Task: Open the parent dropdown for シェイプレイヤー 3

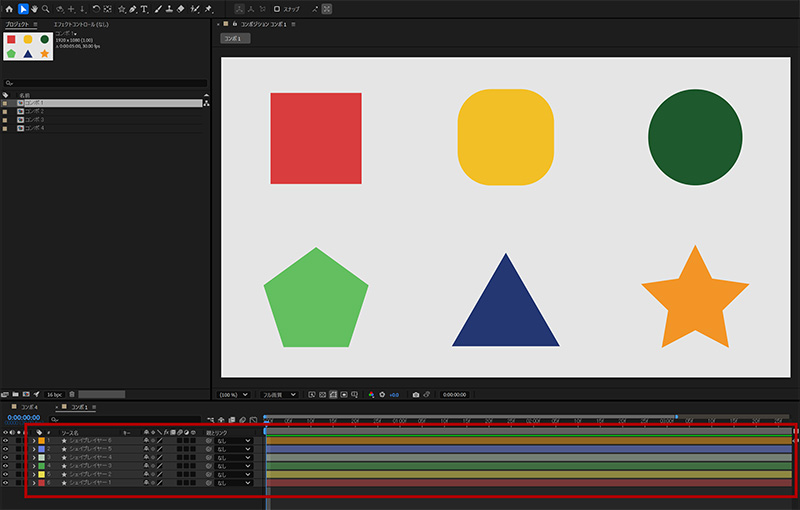Action: coord(234,466)
